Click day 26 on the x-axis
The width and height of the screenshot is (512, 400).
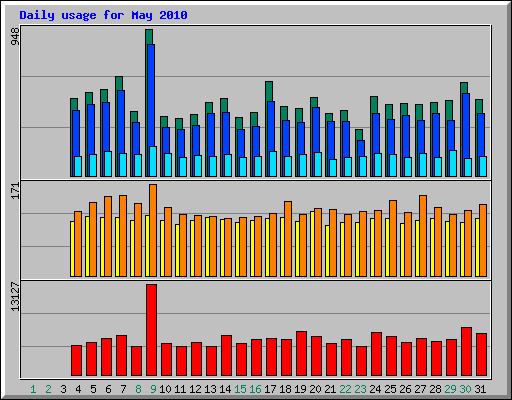point(405,389)
